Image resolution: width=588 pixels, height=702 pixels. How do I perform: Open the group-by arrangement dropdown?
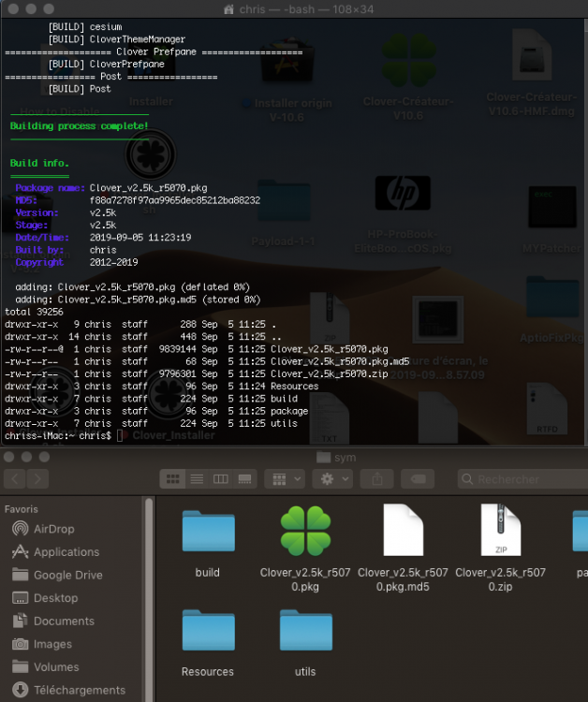(x=285, y=479)
